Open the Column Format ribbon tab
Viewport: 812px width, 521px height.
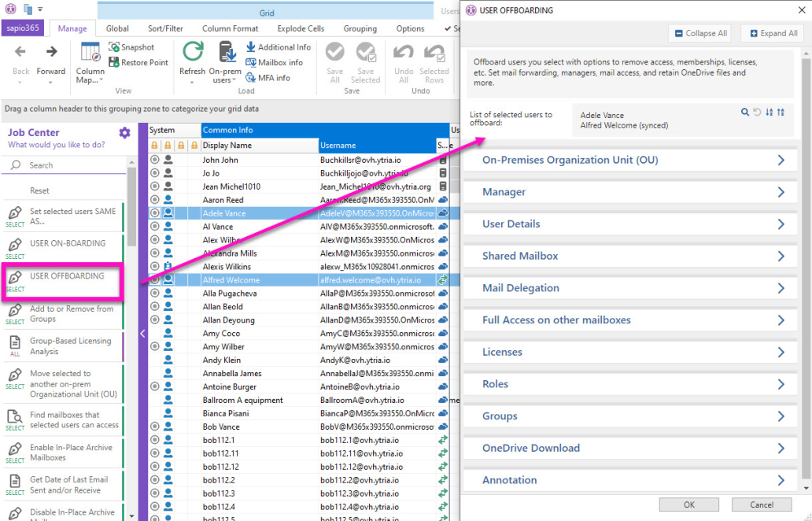230,28
